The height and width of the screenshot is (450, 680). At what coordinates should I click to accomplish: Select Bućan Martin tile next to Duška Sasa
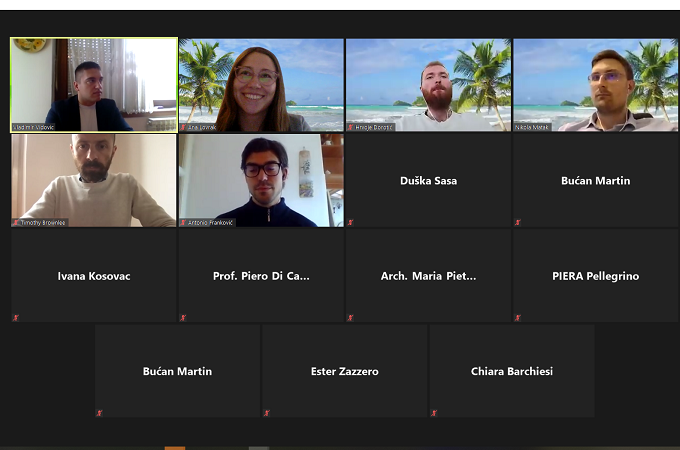tap(595, 180)
